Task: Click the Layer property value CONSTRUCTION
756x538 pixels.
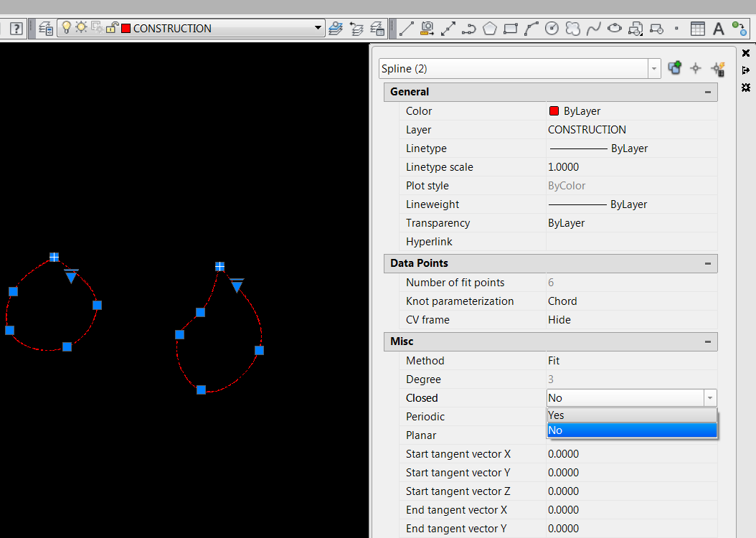Action: coord(632,129)
